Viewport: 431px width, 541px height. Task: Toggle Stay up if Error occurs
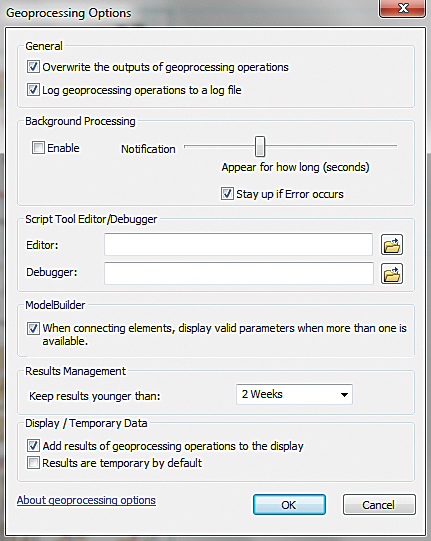(x=227, y=194)
